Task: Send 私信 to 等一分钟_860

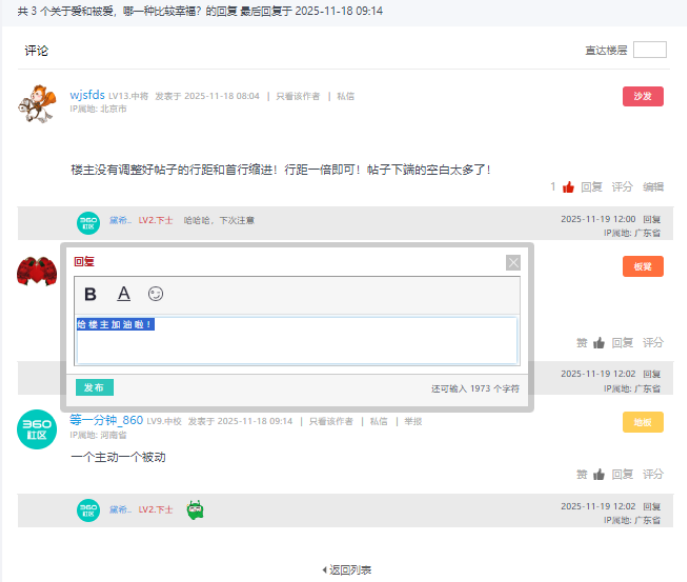Action: pyautogui.click(x=378, y=422)
